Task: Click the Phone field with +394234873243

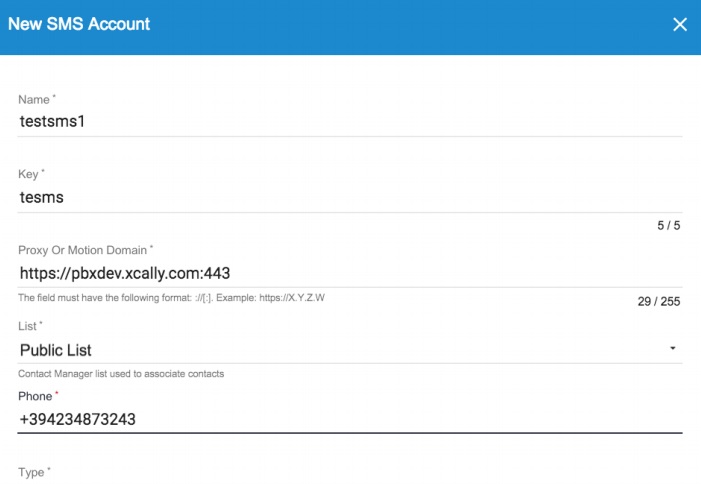Action: (x=350, y=420)
